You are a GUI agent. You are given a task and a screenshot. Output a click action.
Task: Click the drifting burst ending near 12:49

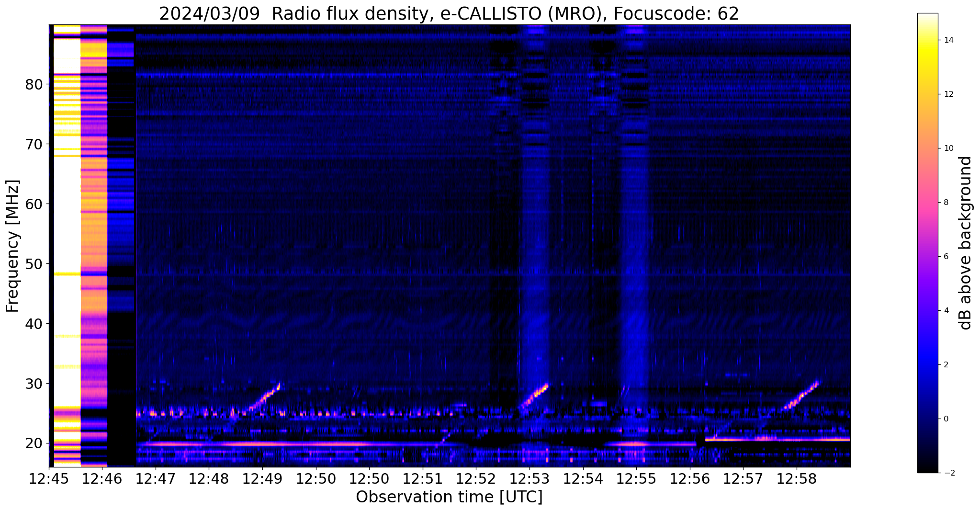264,397
